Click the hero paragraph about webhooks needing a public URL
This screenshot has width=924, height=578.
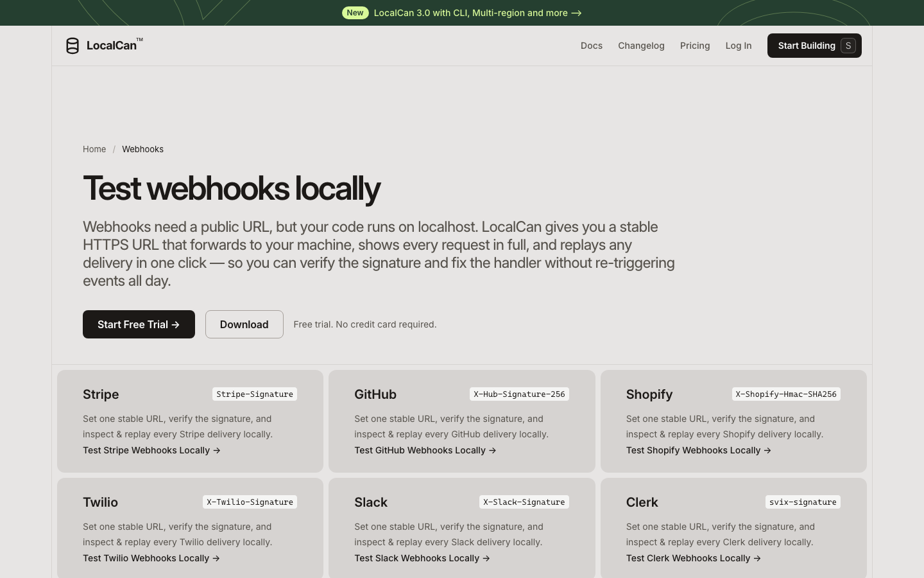pyautogui.click(x=379, y=254)
